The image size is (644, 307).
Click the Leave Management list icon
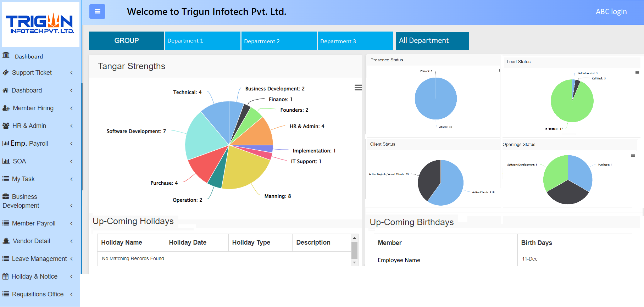[x=6, y=259]
